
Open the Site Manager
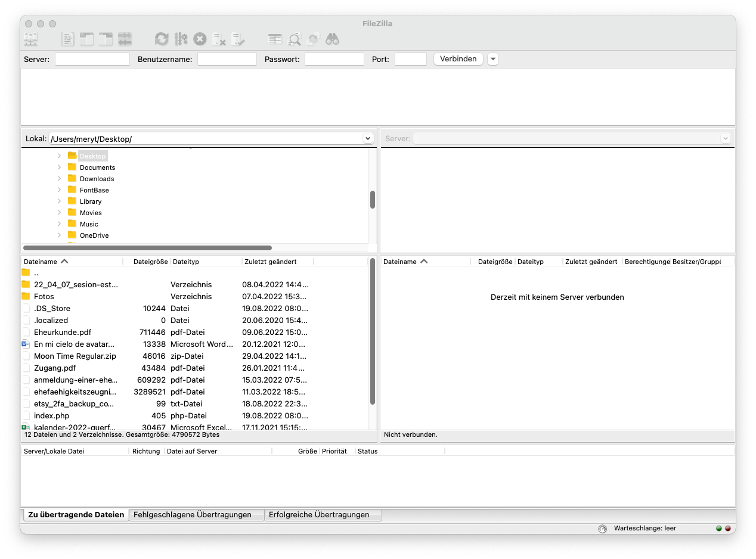coord(30,39)
